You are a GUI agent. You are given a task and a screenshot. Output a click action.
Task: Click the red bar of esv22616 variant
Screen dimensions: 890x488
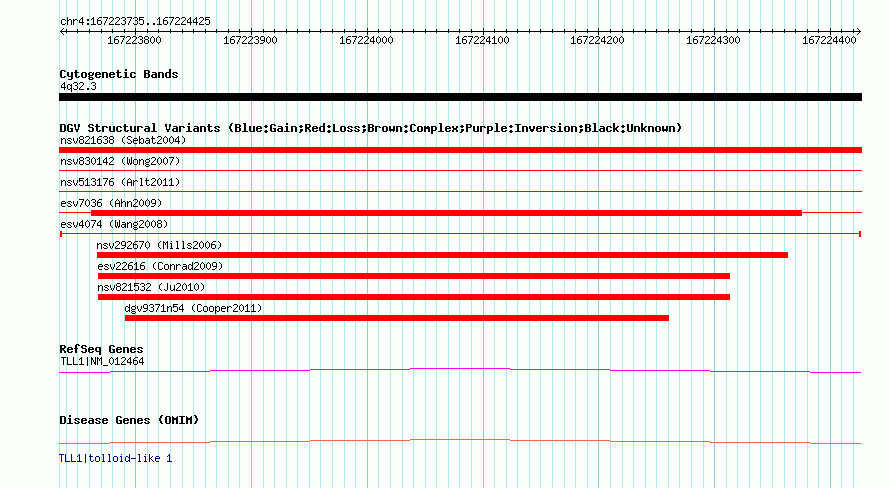pyautogui.click(x=414, y=276)
